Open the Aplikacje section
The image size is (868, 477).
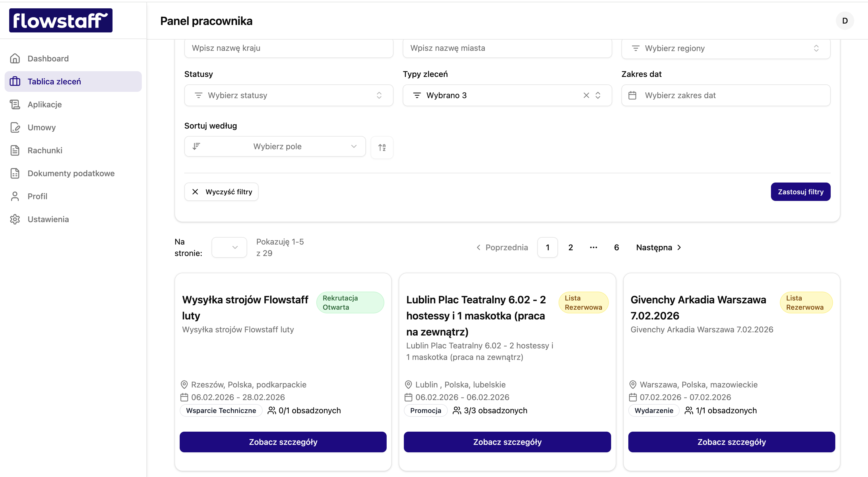point(44,104)
